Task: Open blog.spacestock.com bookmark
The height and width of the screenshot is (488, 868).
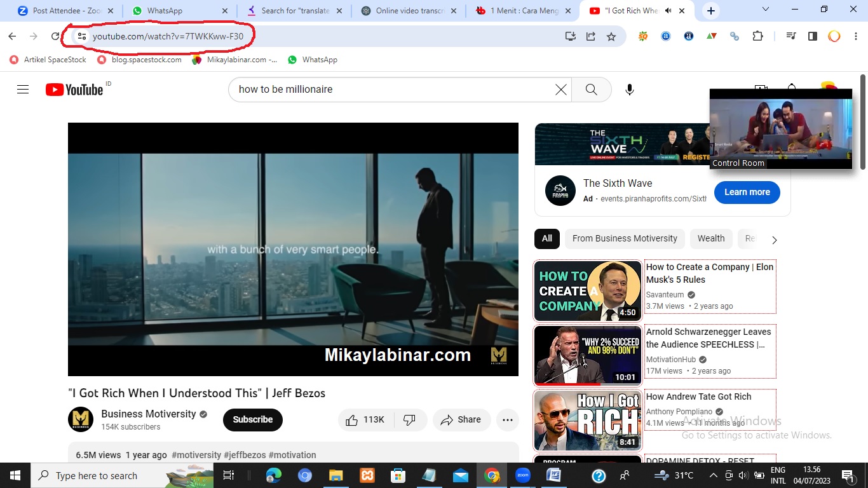Action: click(x=139, y=60)
